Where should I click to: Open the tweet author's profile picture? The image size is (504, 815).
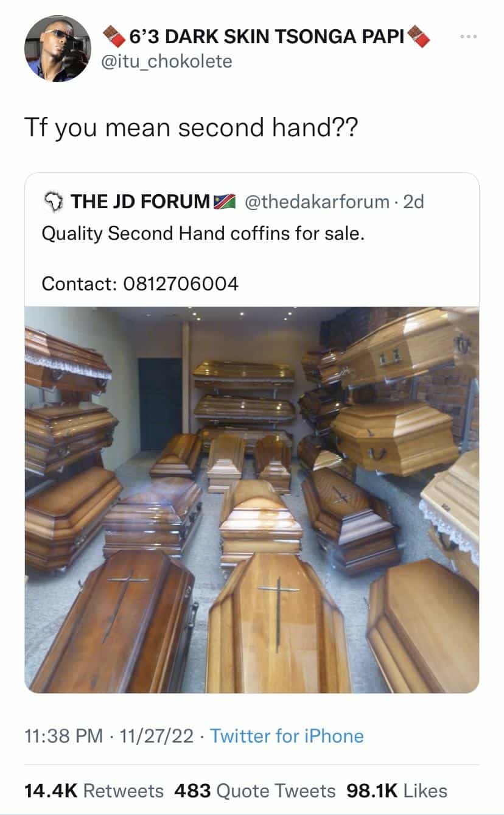click(57, 49)
